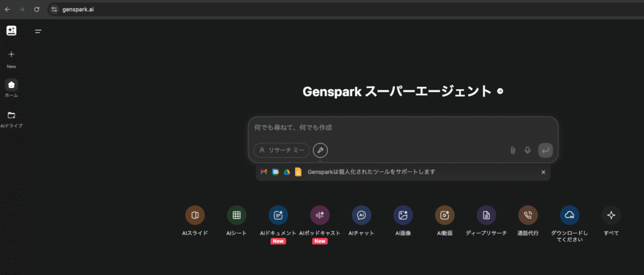
Task: Submit prompt with the enter arrow button
Action: pyautogui.click(x=545, y=151)
